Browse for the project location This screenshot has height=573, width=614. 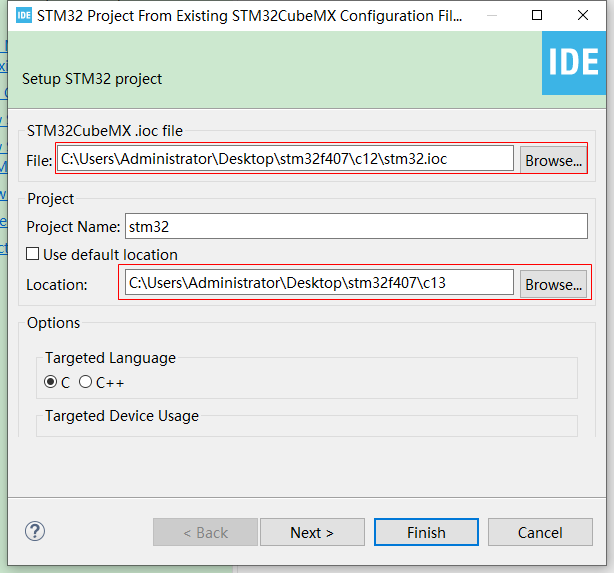tap(553, 284)
